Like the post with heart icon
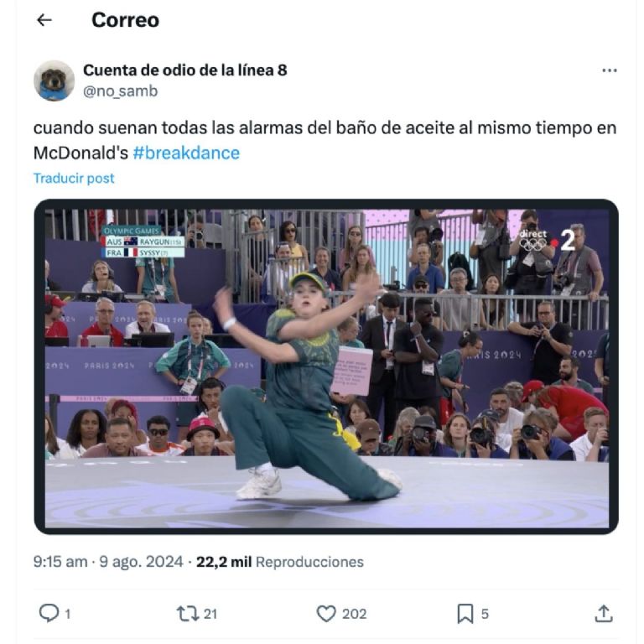 click(x=326, y=614)
